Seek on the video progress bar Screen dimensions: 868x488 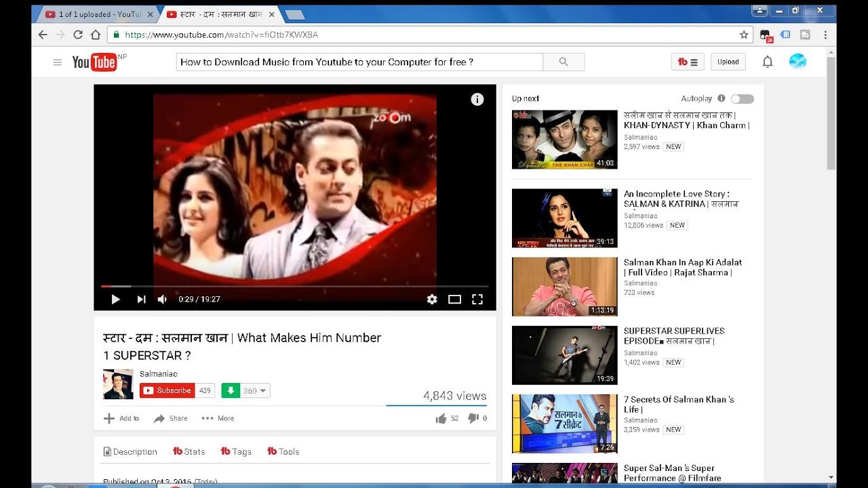click(295, 286)
